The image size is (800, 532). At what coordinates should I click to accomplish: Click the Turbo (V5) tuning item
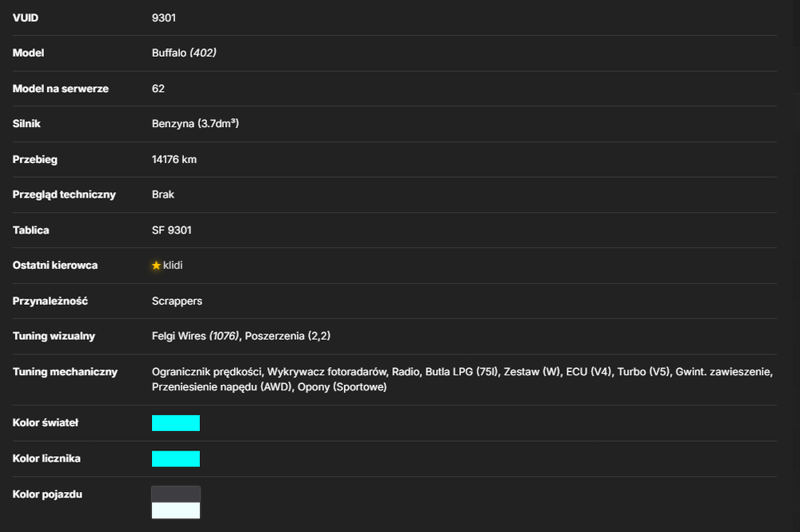click(x=643, y=372)
